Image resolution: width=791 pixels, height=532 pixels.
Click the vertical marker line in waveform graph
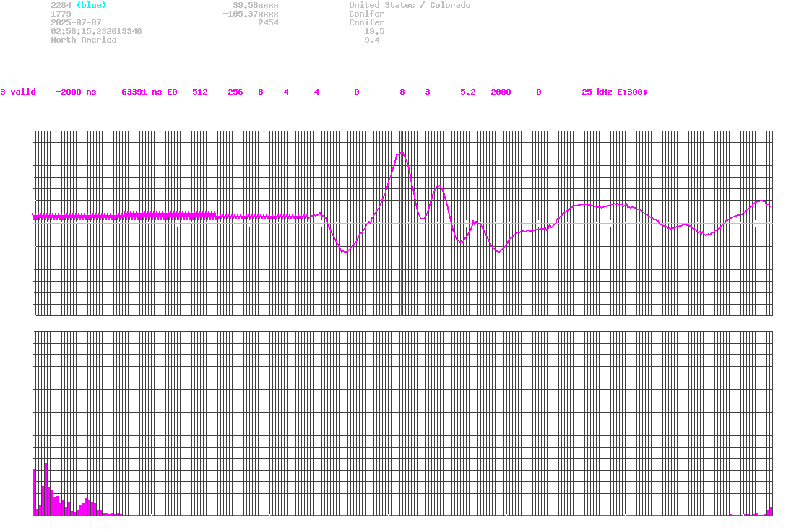click(401, 223)
